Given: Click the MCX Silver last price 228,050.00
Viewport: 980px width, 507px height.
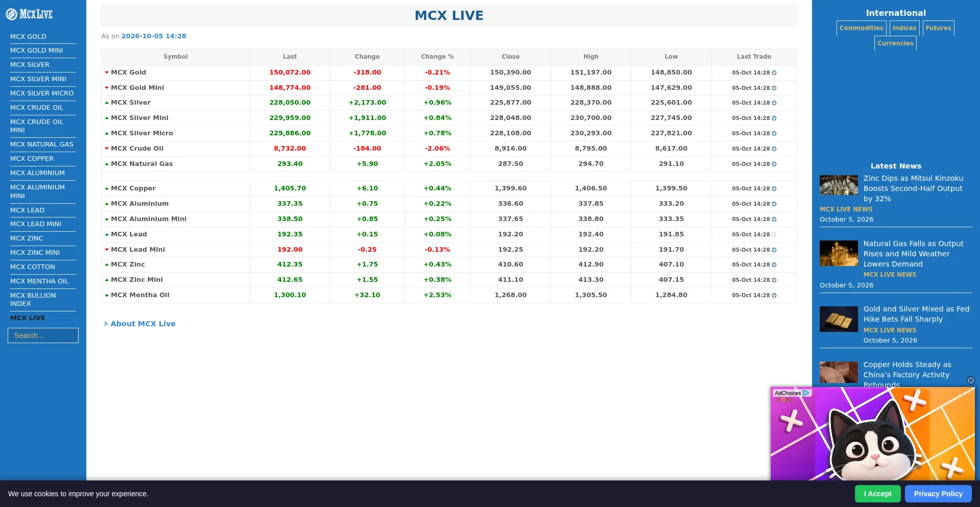Looking at the screenshot, I should pos(290,103).
